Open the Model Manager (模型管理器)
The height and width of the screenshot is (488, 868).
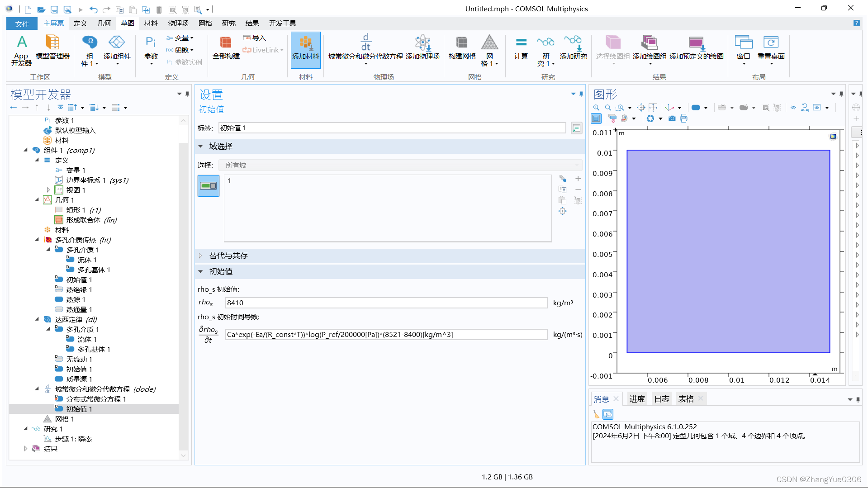(x=52, y=47)
